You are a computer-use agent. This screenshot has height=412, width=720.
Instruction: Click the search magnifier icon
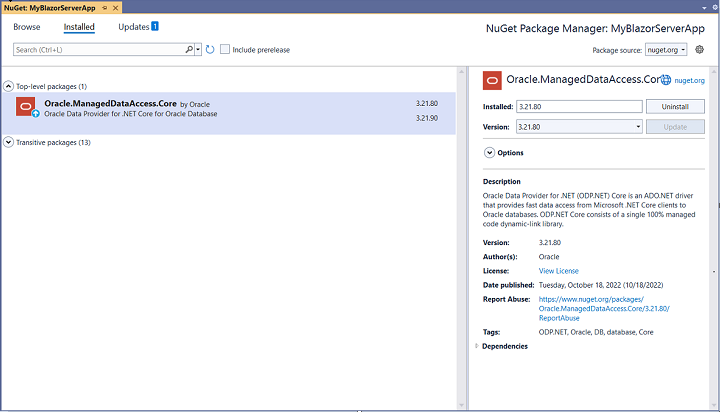189,49
